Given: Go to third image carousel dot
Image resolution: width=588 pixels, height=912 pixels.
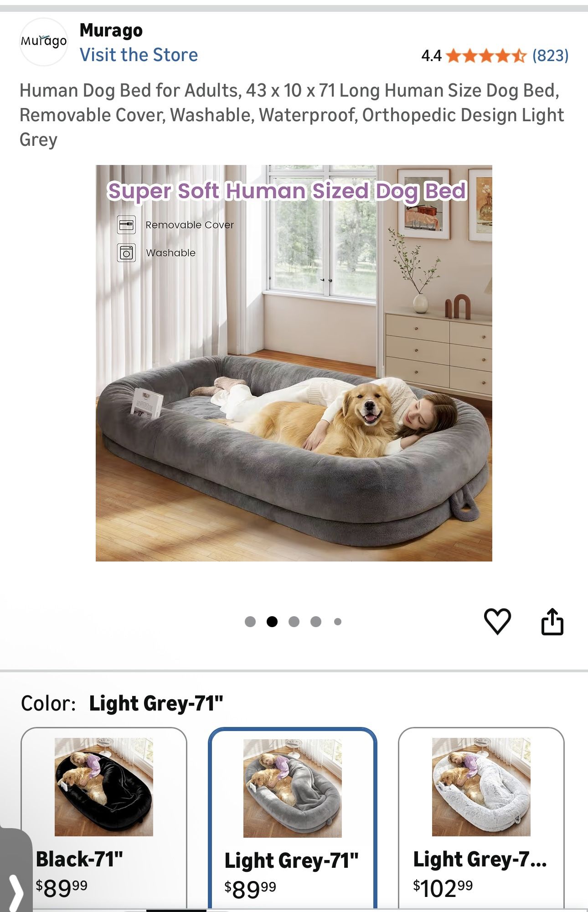Looking at the screenshot, I should 294,622.
